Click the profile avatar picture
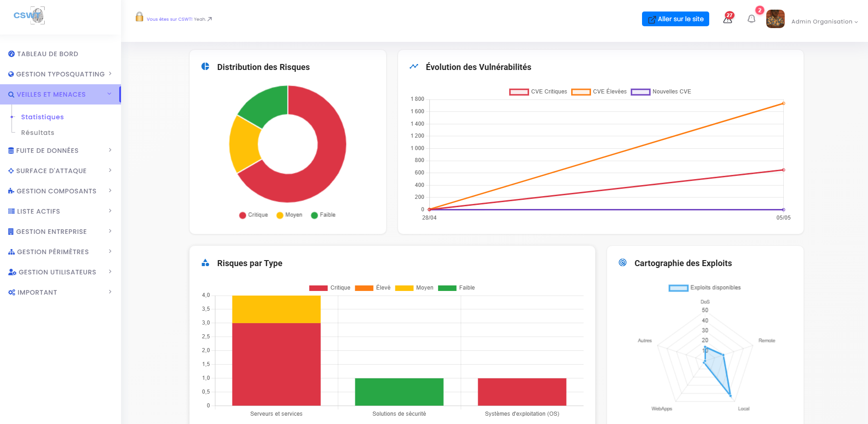The height and width of the screenshot is (424, 868). point(775,19)
